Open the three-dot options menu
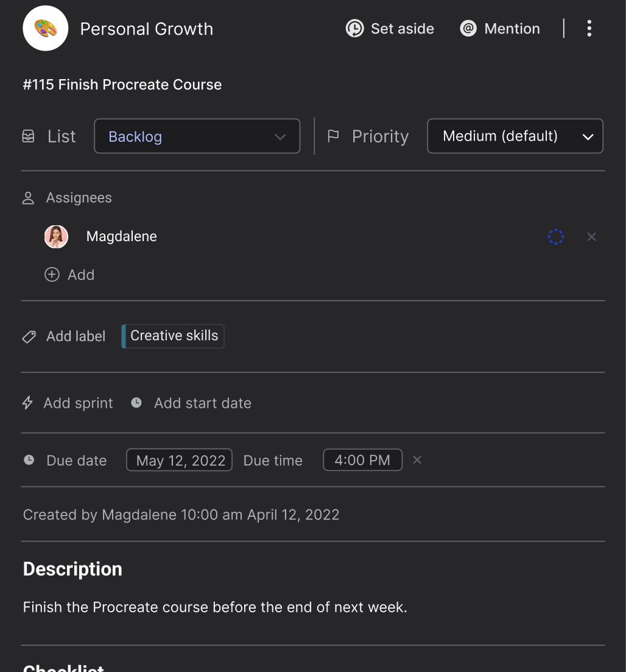626x672 pixels. 589,28
